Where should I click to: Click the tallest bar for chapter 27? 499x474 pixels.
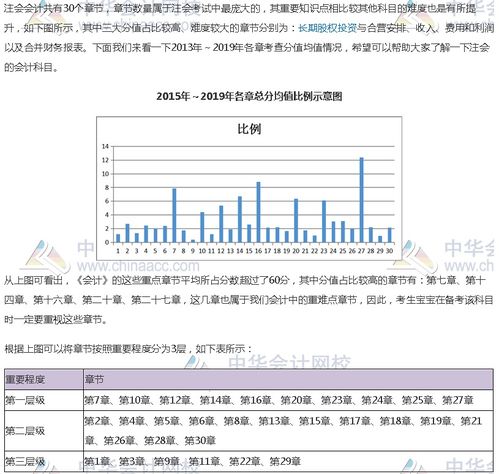[361, 200]
